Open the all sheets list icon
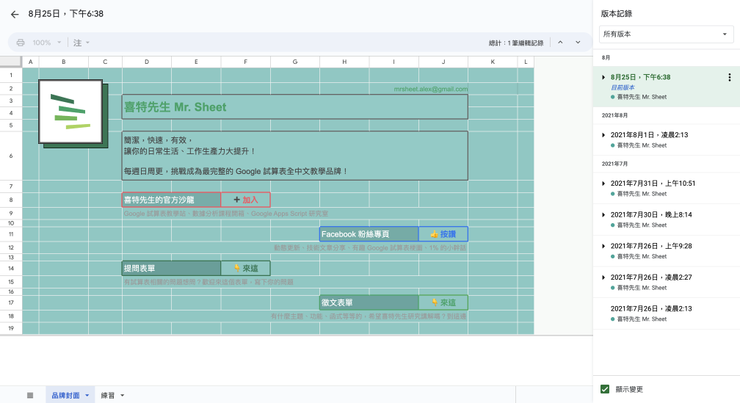The width and height of the screenshot is (740, 403). pos(30,395)
